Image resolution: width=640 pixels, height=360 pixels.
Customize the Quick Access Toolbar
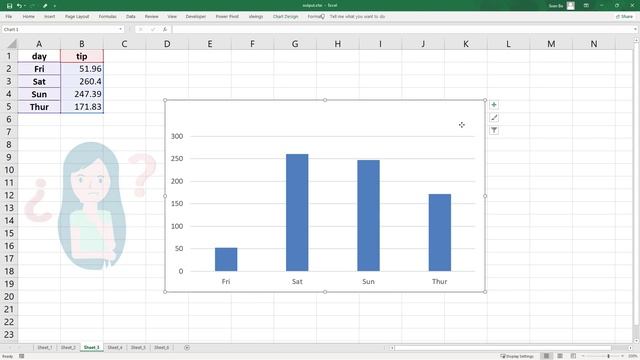(x=54, y=6)
